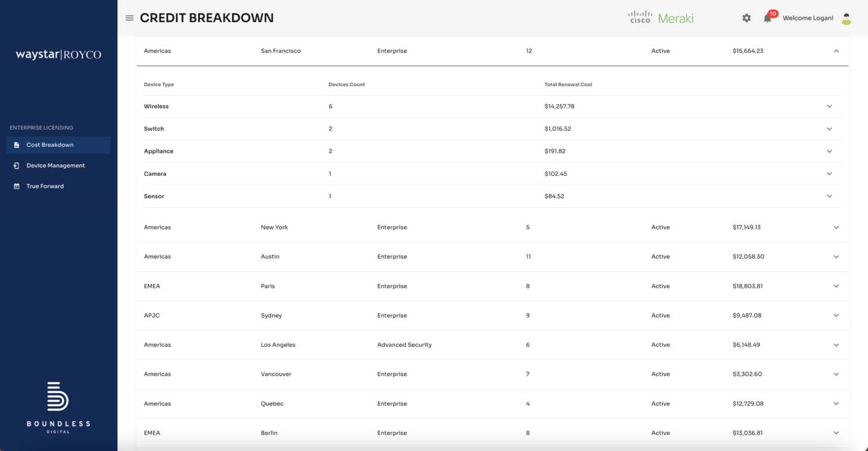Image resolution: width=868 pixels, height=451 pixels.
Task: Open the hamburger navigation menu
Action: [x=129, y=18]
